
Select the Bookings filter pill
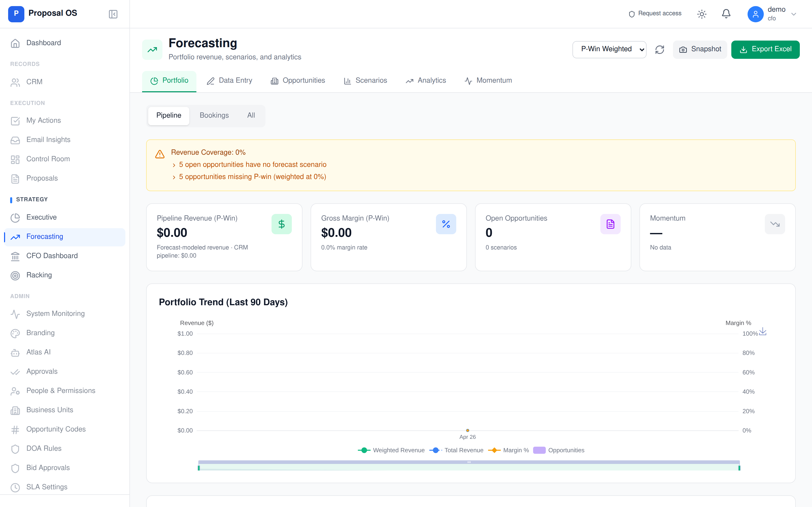click(214, 115)
